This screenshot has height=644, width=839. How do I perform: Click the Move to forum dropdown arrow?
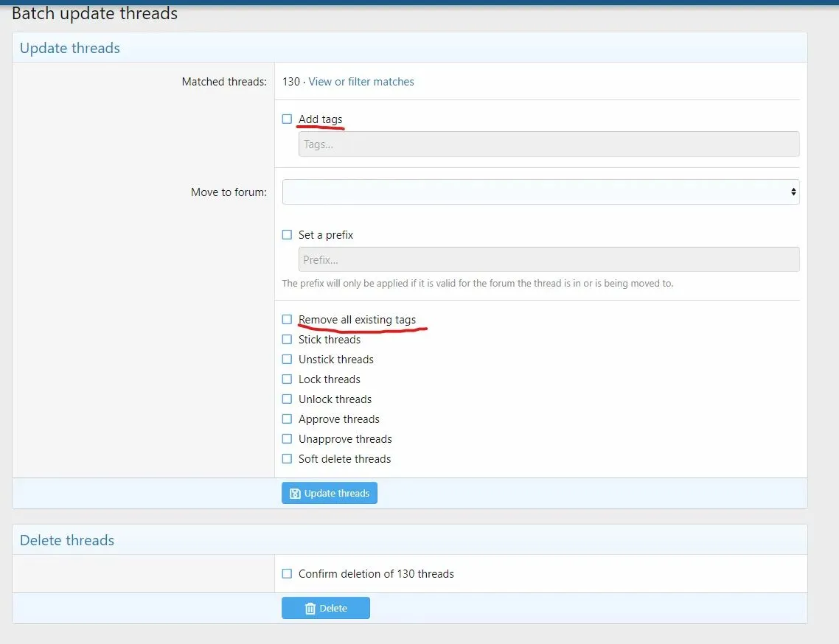793,192
